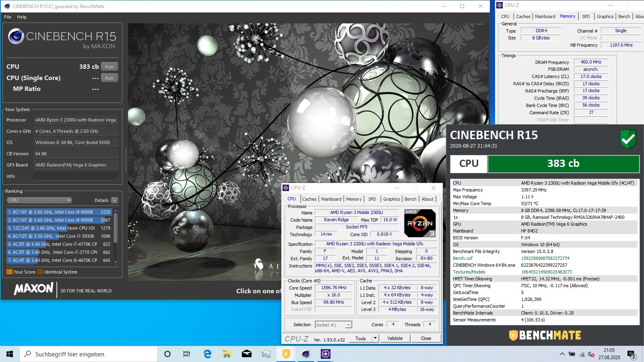Click the taskbar search box
The image size is (644, 362).
click(x=89, y=354)
